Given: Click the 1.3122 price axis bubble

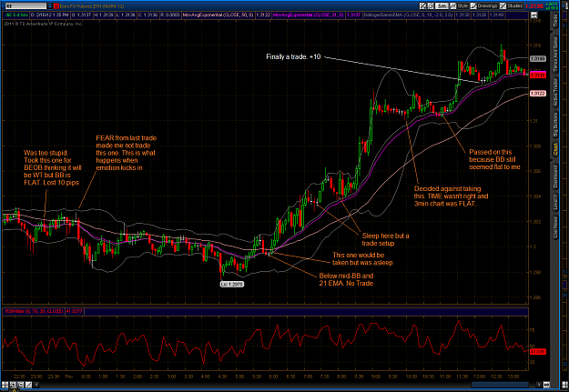Looking at the screenshot, I should [x=538, y=94].
